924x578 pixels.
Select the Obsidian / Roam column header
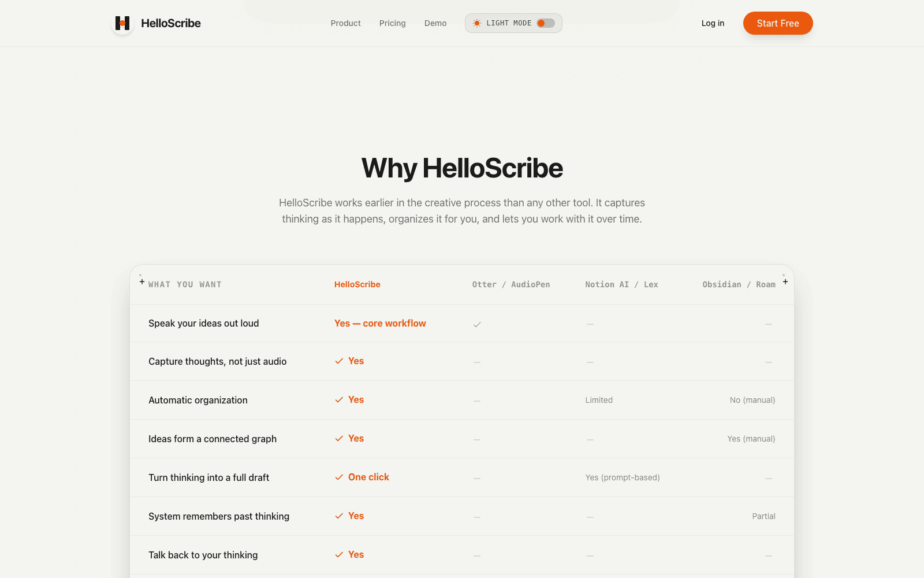tap(739, 284)
